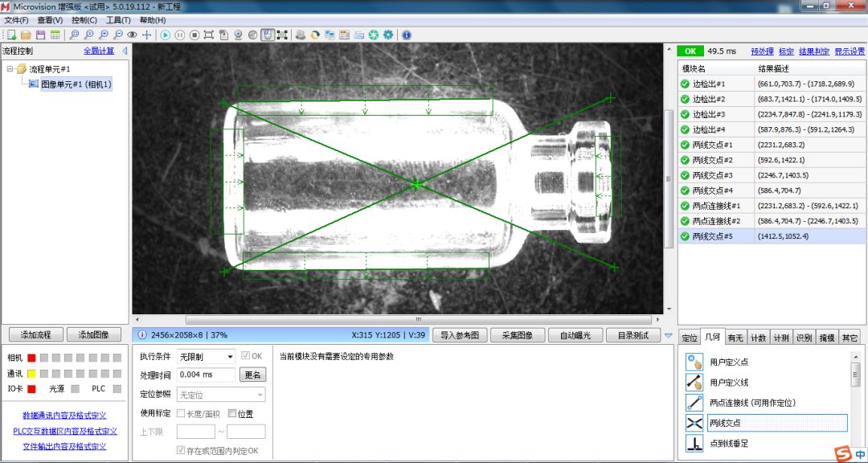Click the 导入参考图 button
The height and width of the screenshot is (463, 868).
460,335
